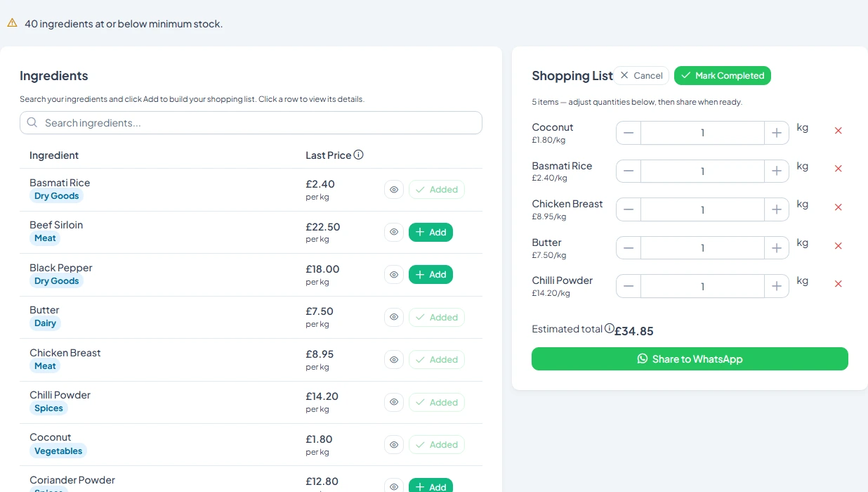
Task: Click the Dry Goods tag under Black Pepper
Action: point(56,281)
